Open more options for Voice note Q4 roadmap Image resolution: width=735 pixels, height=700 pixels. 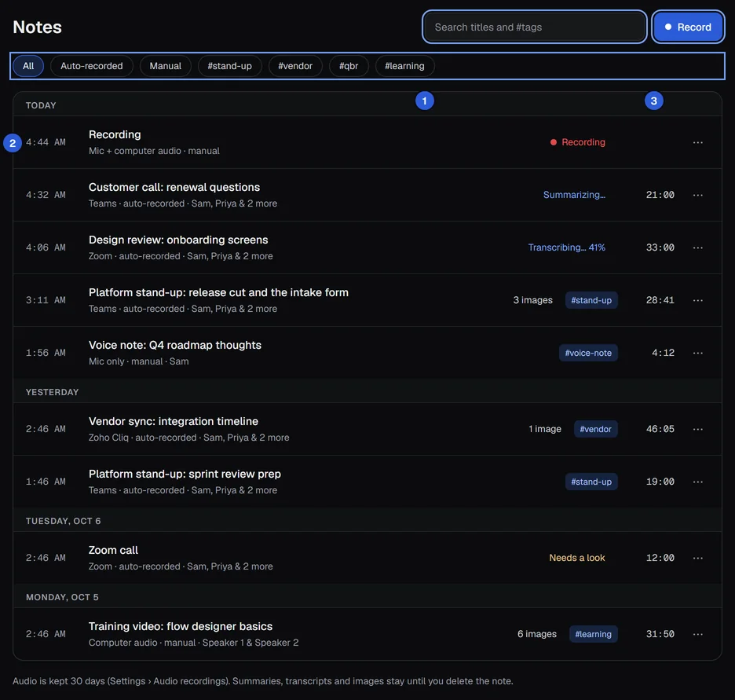(697, 353)
